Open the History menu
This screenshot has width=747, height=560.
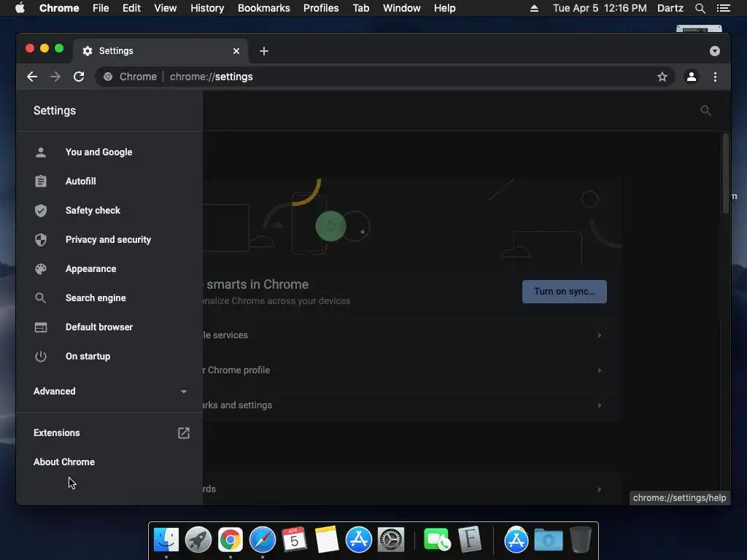point(207,8)
